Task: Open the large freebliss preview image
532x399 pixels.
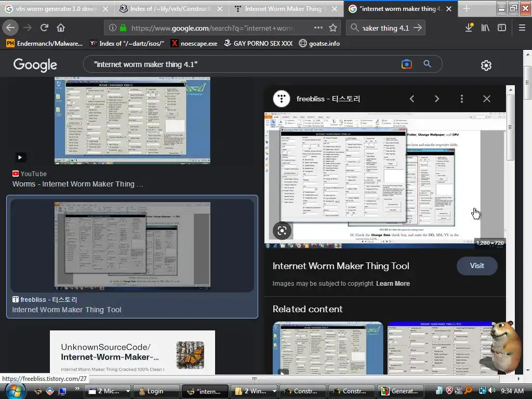Action: [385, 180]
